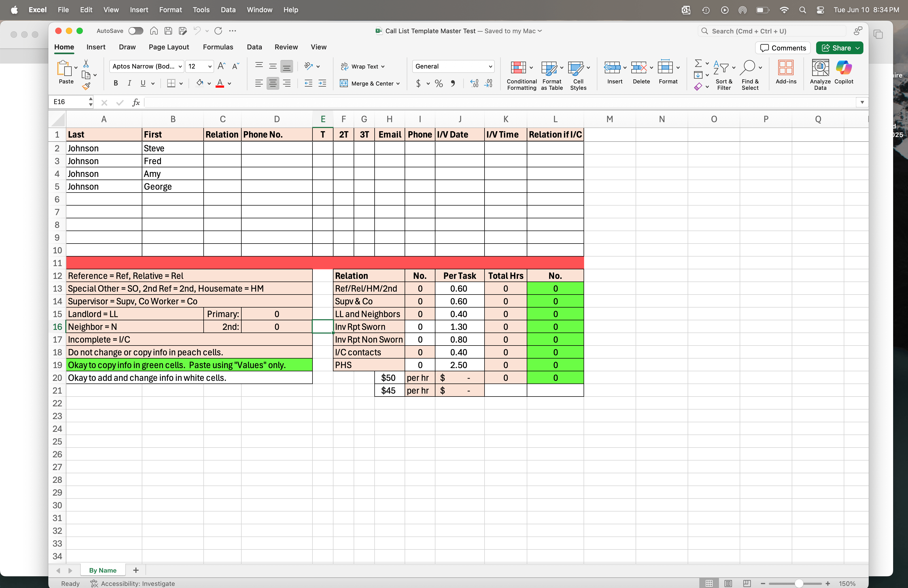Add a new sheet with the plus button

click(x=136, y=570)
